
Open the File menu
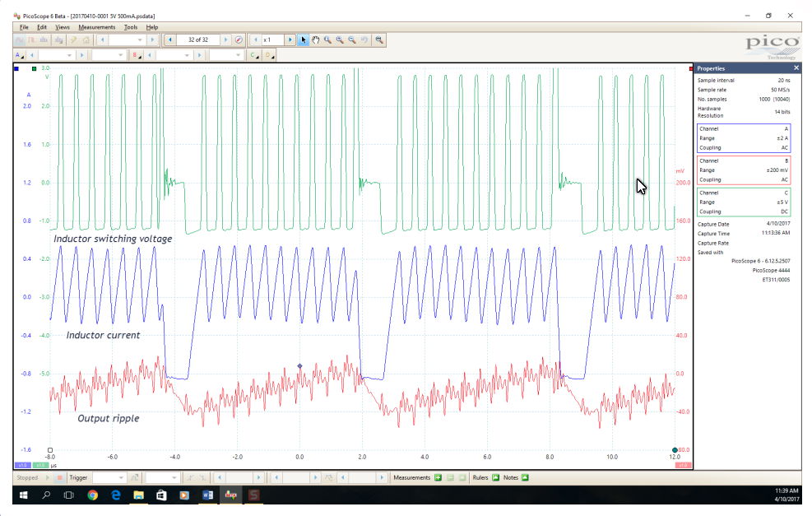point(24,27)
